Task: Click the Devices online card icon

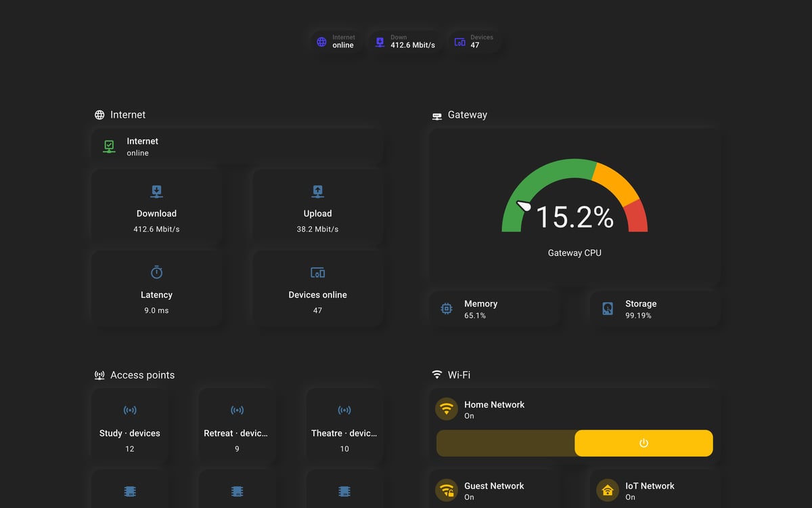Action: (317, 272)
